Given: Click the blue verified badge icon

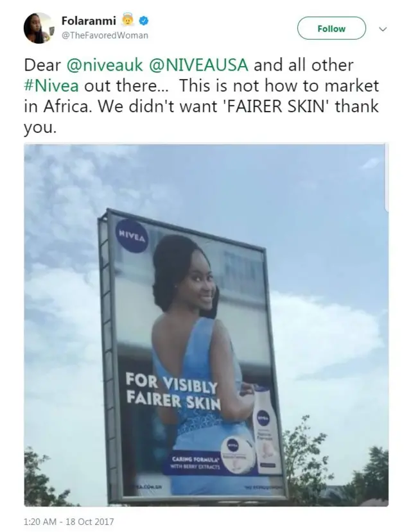Looking at the screenshot, I should coord(145,20).
